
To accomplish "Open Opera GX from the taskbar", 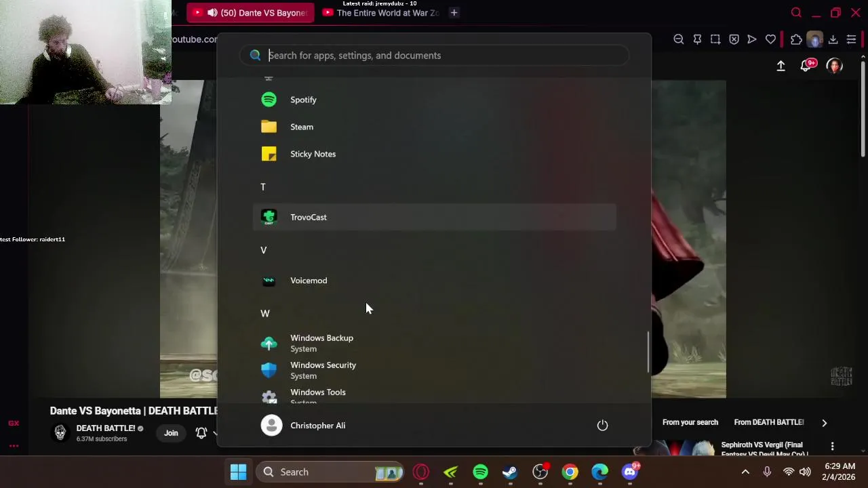I will (421, 472).
